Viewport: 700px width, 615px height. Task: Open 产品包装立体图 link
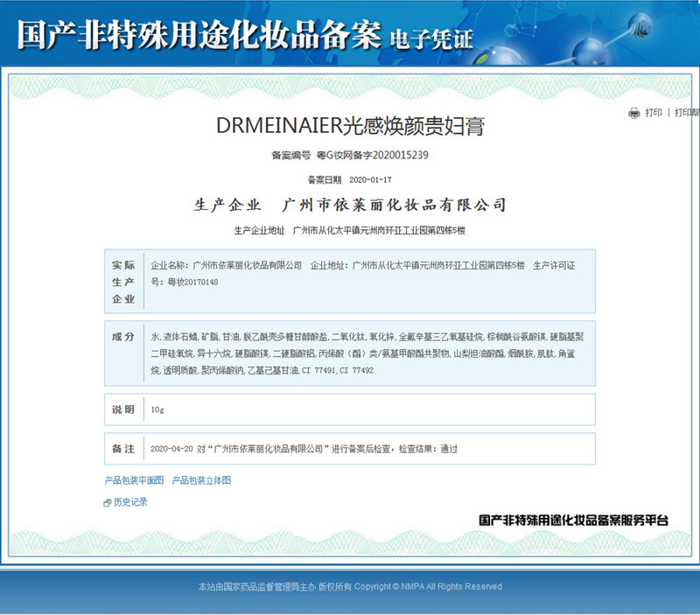[x=201, y=480]
